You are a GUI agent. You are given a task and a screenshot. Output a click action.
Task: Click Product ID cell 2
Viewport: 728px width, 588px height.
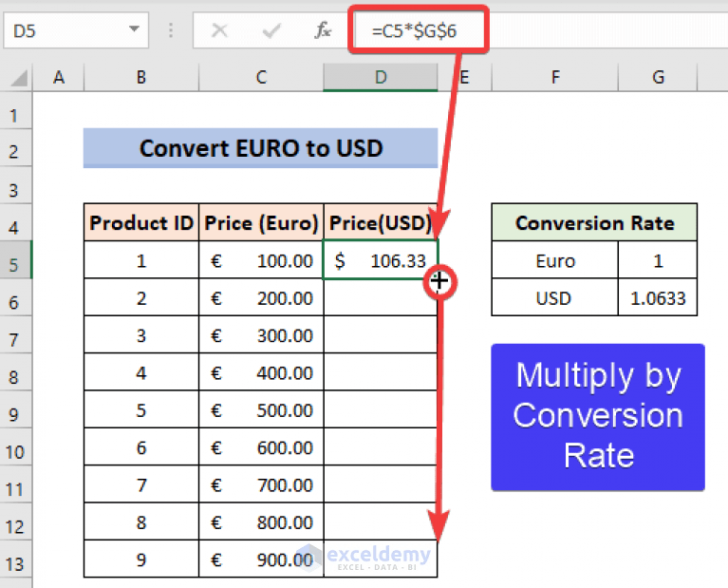point(141,298)
